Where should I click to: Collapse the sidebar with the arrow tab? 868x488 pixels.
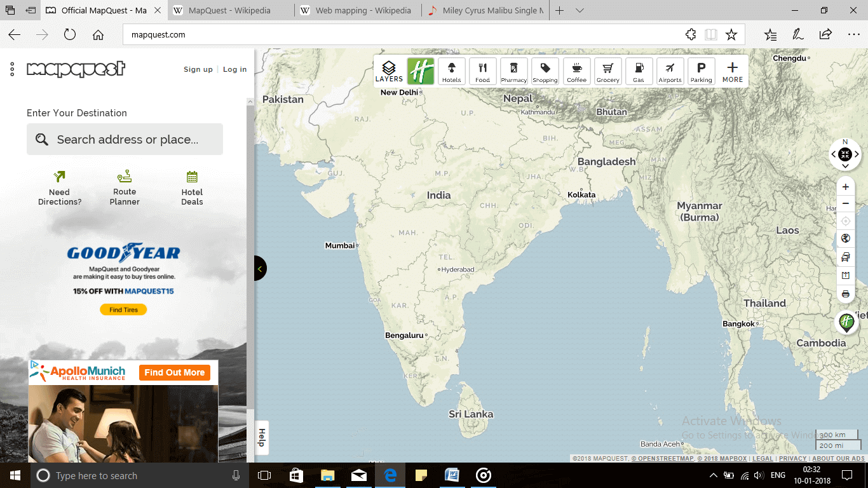click(x=260, y=268)
